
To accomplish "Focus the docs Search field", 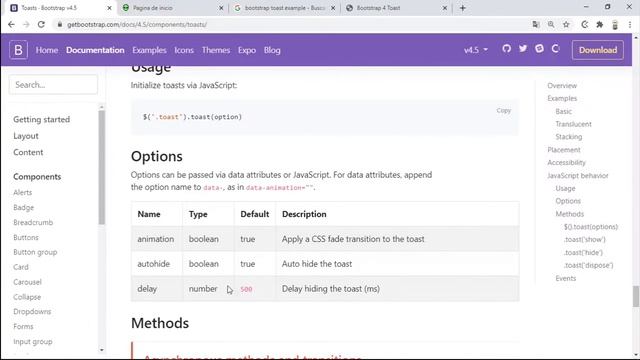I will (53, 84).
